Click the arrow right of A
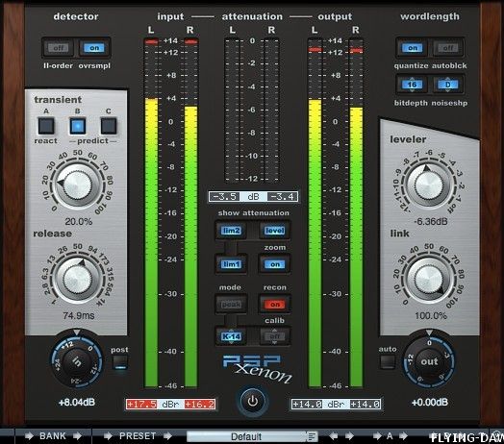The height and width of the screenshot is (444, 504). click(x=403, y=436)
